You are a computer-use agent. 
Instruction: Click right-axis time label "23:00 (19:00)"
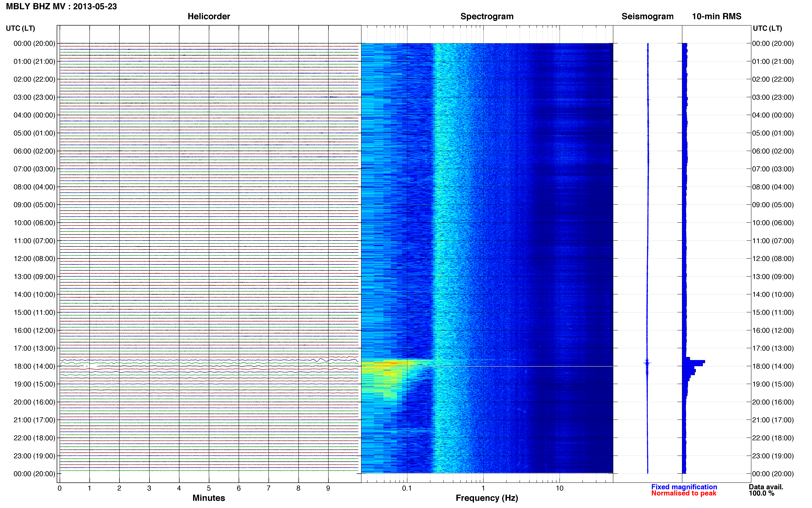[773, 456]
